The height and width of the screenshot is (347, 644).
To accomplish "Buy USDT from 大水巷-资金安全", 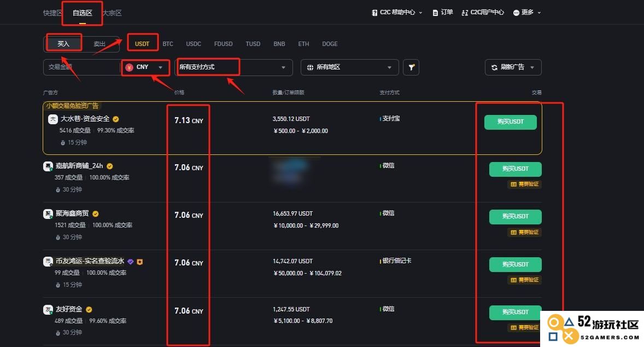I will click(510, 122).
